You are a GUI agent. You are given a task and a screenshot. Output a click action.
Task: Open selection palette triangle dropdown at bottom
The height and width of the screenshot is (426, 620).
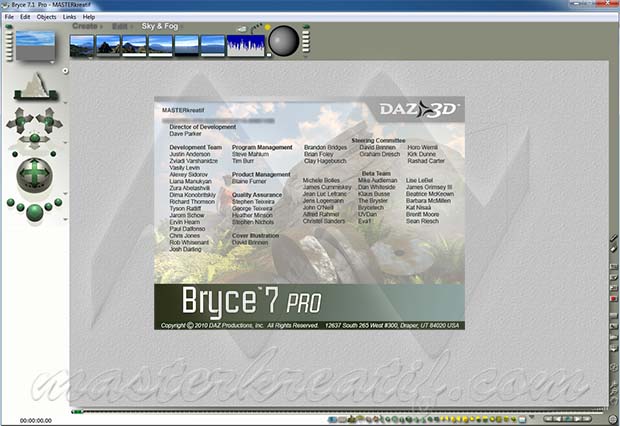[x=532, y=417]
